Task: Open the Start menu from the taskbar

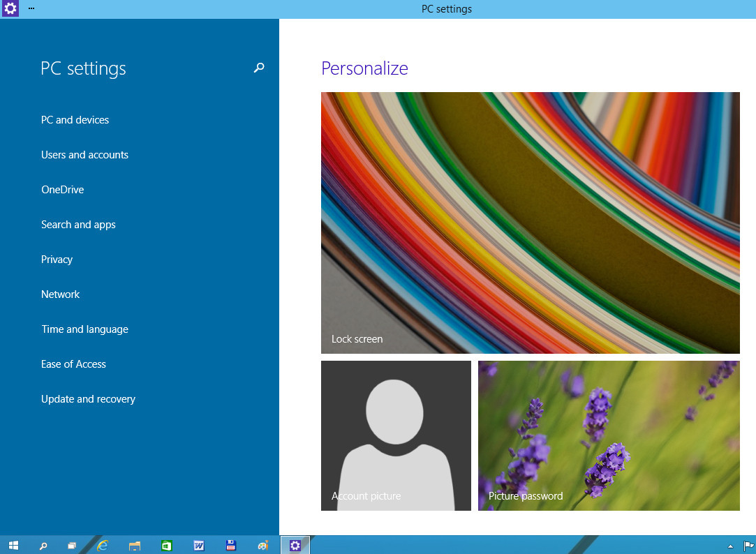Action: [13, 546]
